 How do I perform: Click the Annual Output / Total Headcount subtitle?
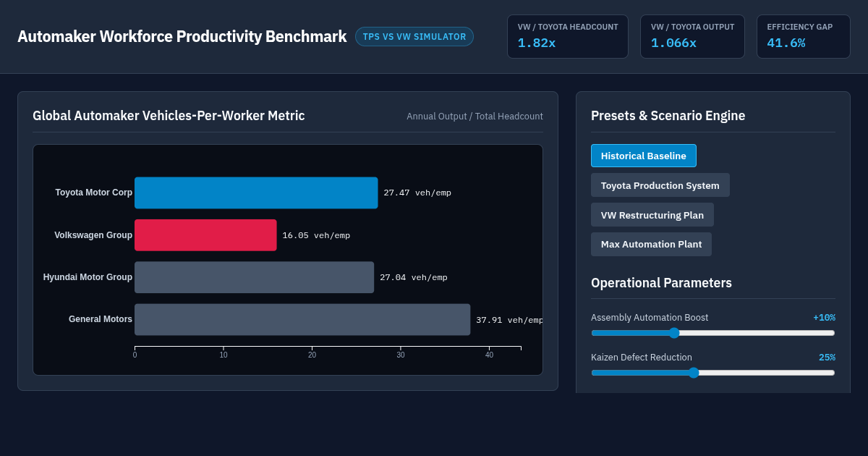click(x=475, y=117)
